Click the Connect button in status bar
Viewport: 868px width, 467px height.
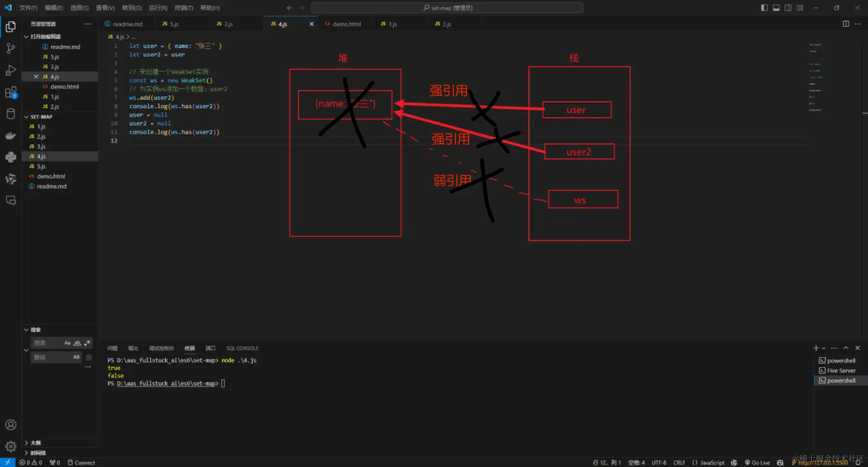click(x=81, y=462)
